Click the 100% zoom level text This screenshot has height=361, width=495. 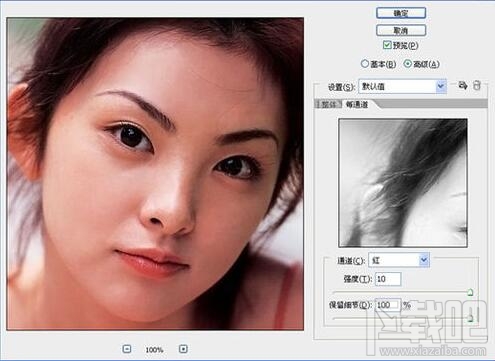coord(154,350)
